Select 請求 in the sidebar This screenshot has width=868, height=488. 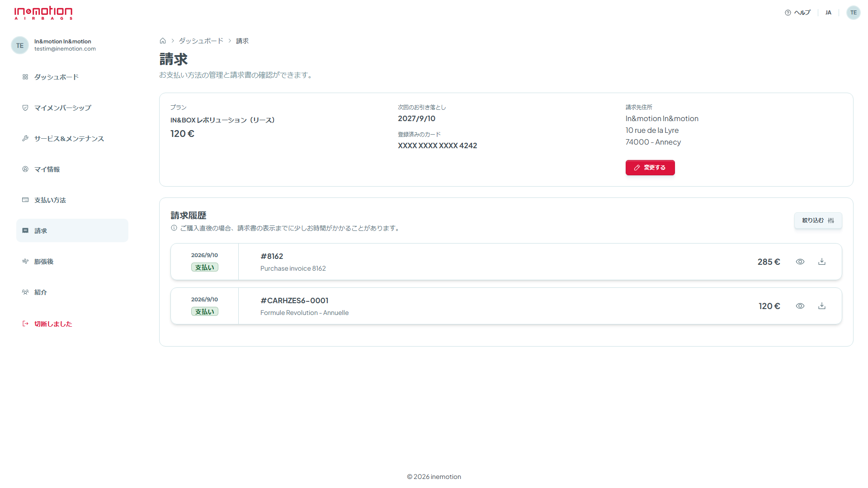[72, 230]
